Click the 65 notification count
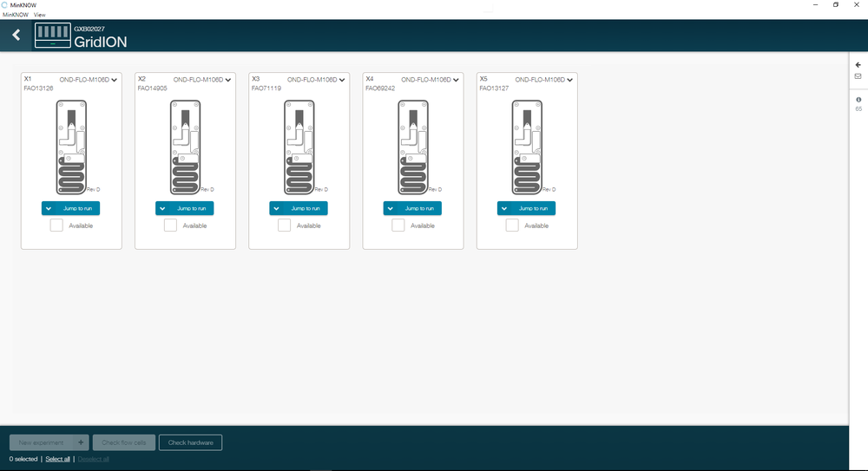Screen dimensions: 868x471 (x=858, y=109)
